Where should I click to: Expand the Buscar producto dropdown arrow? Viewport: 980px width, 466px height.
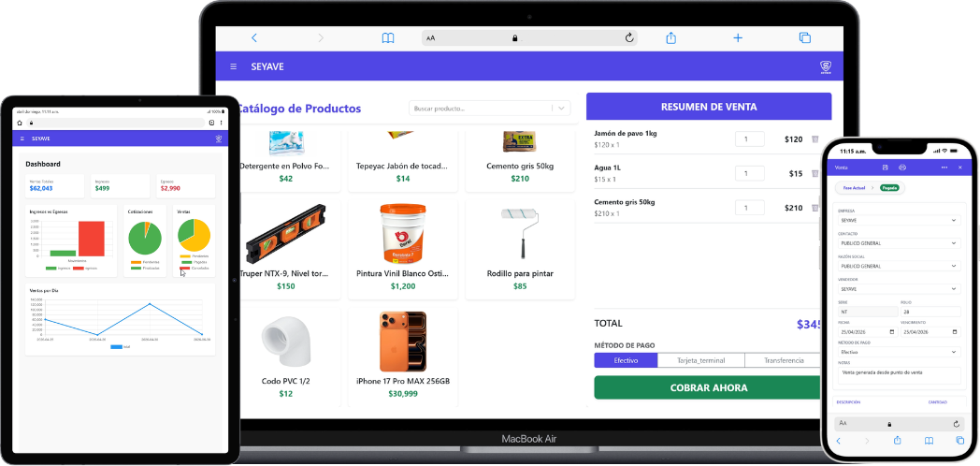click(561, 109)
